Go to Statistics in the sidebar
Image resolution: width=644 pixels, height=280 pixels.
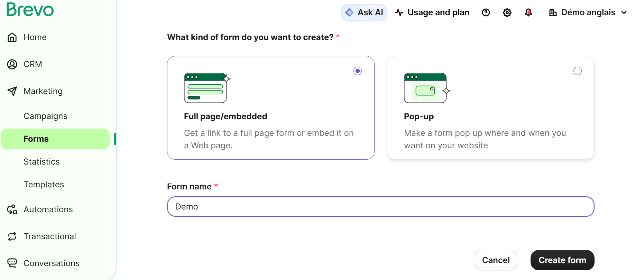42,162
